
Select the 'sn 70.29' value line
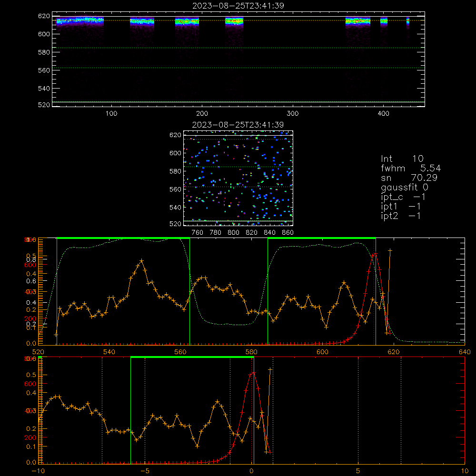(x=409, y=178)
